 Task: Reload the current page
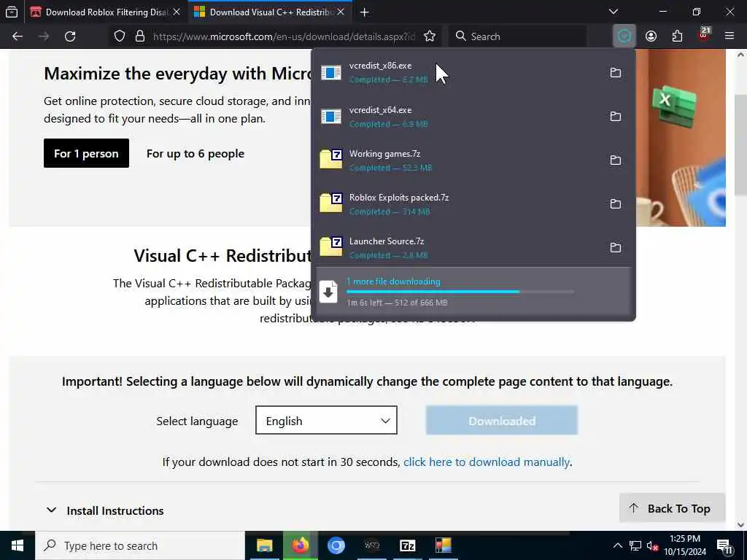coord(70,36)
